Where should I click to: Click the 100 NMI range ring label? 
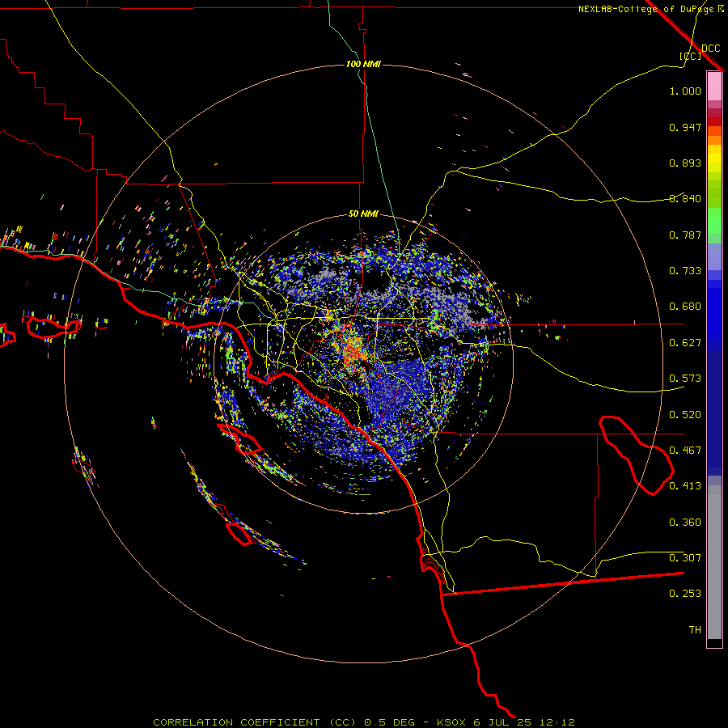point(363,64)
